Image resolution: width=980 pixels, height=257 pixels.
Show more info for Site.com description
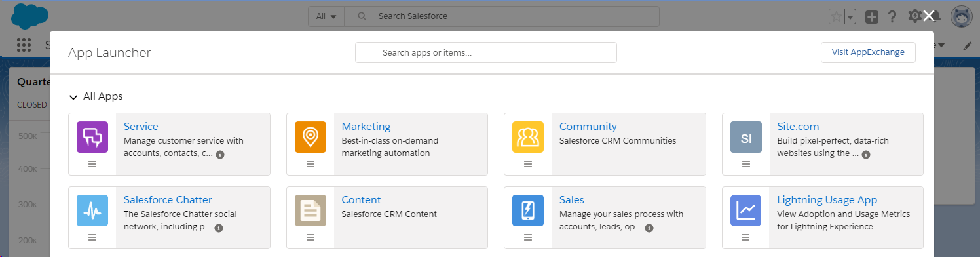pyautogui.click(x=866, y=155)
